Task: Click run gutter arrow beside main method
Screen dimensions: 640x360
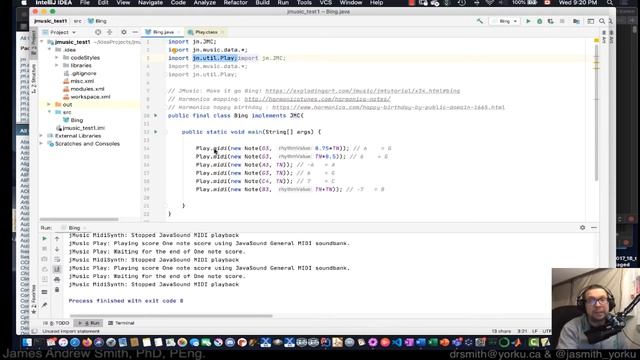Action: click(156, 132)
